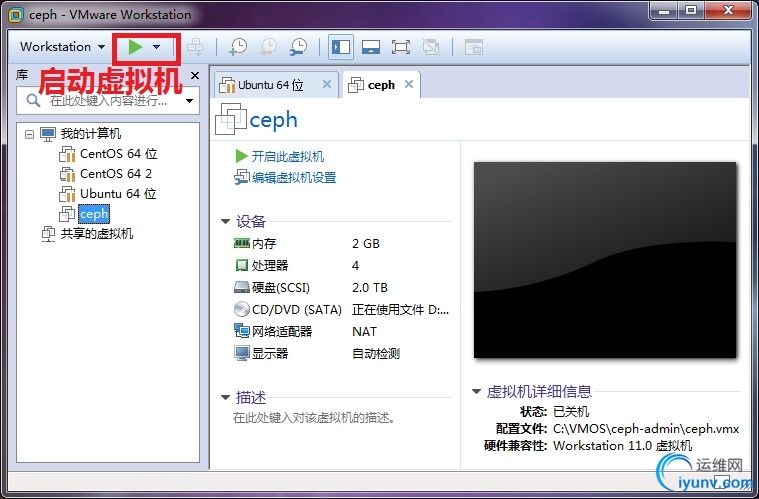Screen dimensions: 759x499
Task: Minimize the VMware Workstation window
Action: (664, 11)
